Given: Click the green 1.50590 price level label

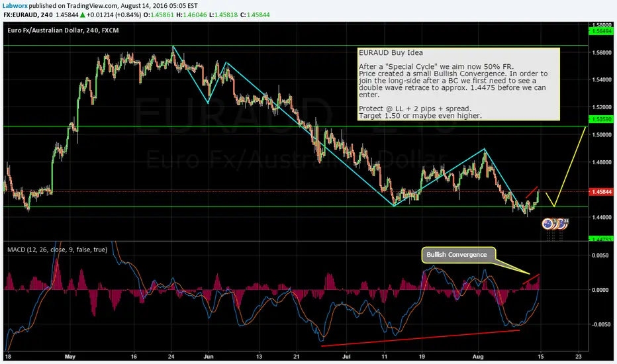Looking at the screenshot, I should click(600, 119).
